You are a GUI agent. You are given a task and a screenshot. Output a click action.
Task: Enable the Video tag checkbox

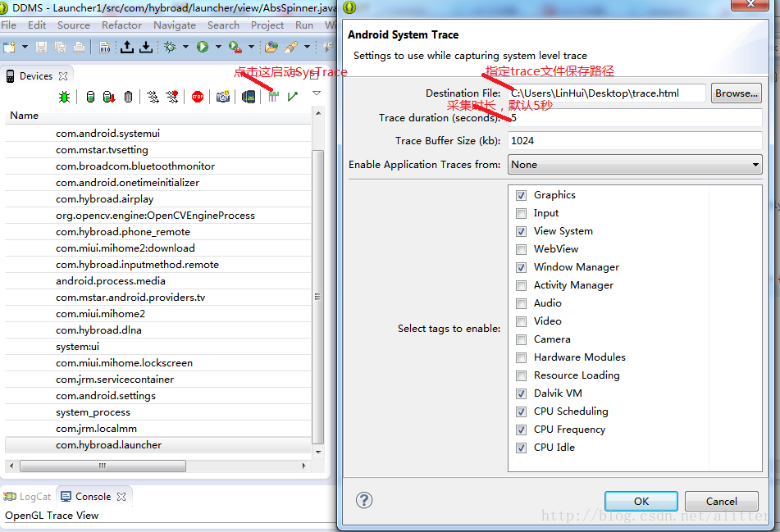click(521, 321)
